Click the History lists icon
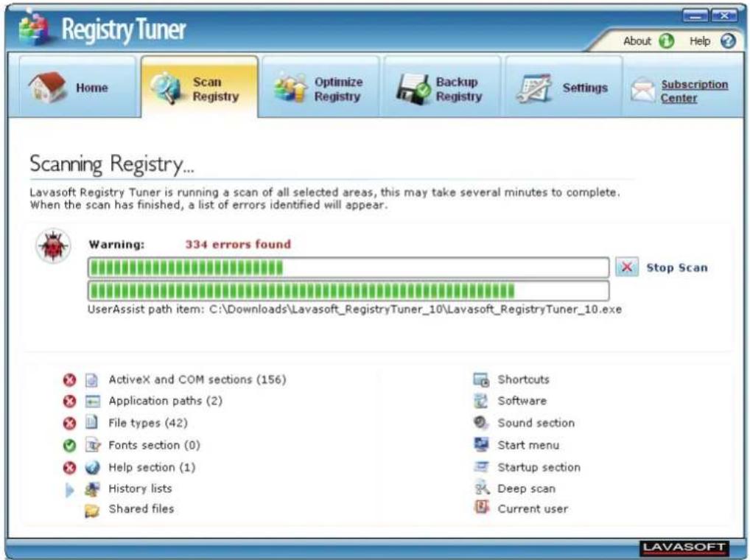750x560 pixels. [92, 489]
